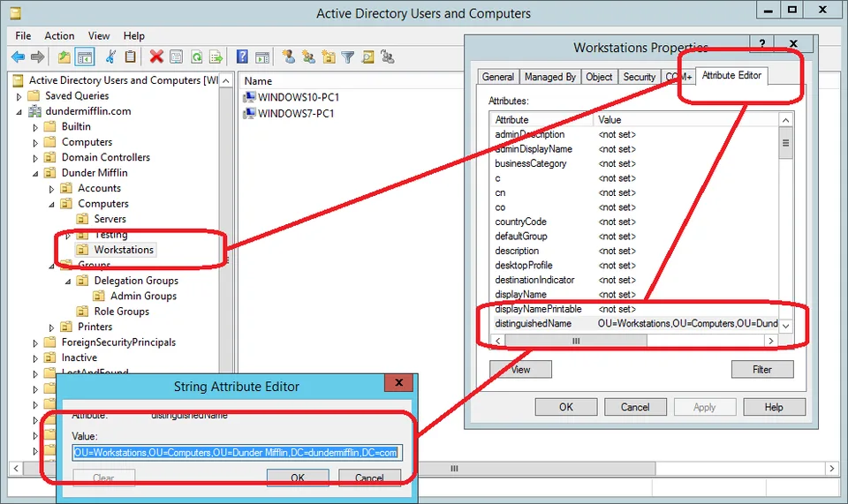
Task: Click Cancel in String Attribute Editor
Action: tap(369, 478)
